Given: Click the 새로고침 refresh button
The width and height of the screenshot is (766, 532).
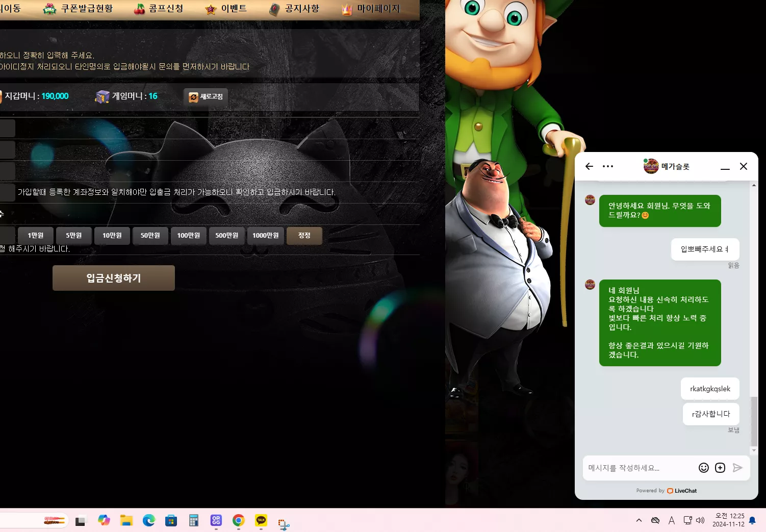Looking at the screenshot, I should (206, 96).
